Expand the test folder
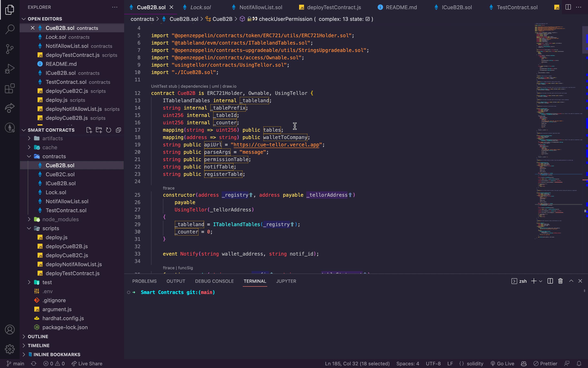 [29, 282]
